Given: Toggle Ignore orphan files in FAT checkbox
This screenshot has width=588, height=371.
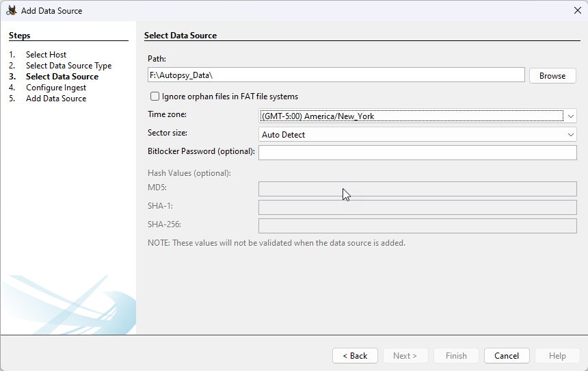Looking at the screenshot, I should click(x=155, y=97).
